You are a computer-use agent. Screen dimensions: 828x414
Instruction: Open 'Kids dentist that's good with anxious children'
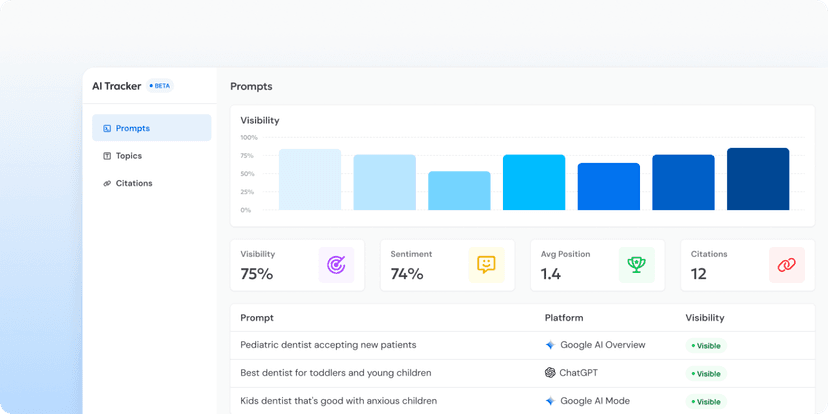click(338, 401)
